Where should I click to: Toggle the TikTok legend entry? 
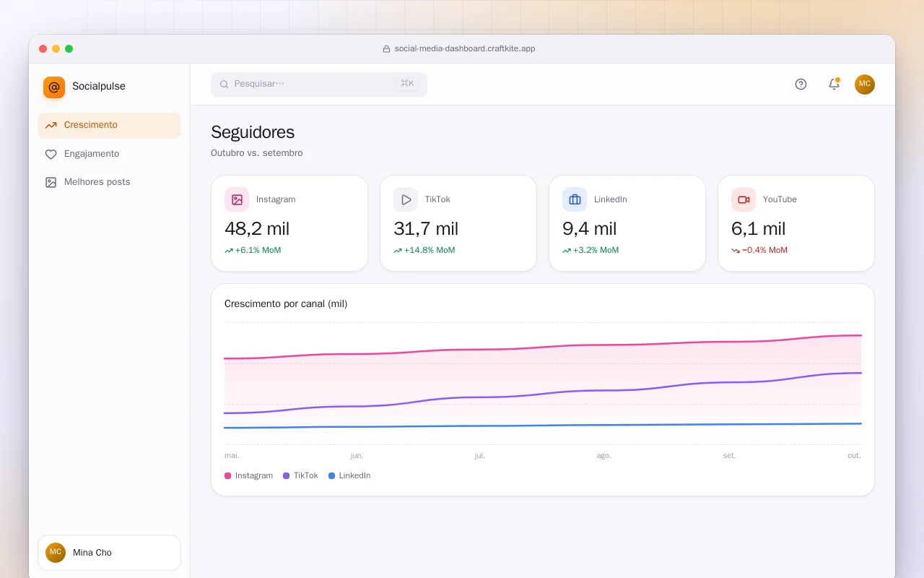(x=301, y=476)
